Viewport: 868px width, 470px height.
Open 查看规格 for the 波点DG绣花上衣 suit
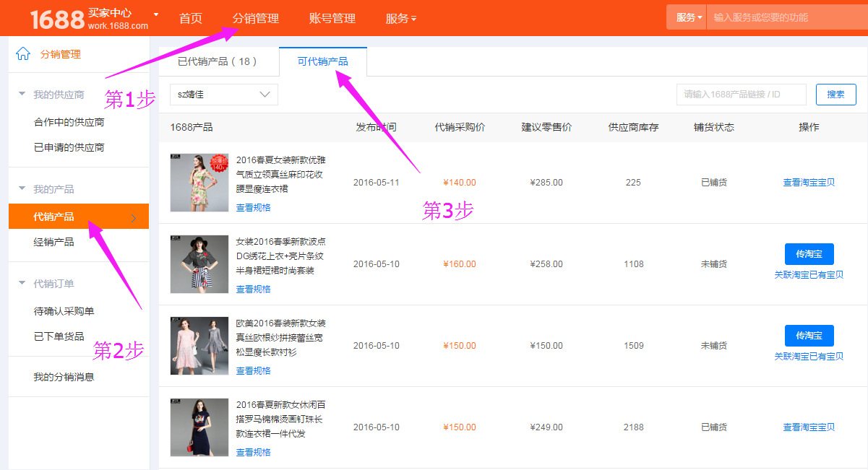tap(254, 290)
